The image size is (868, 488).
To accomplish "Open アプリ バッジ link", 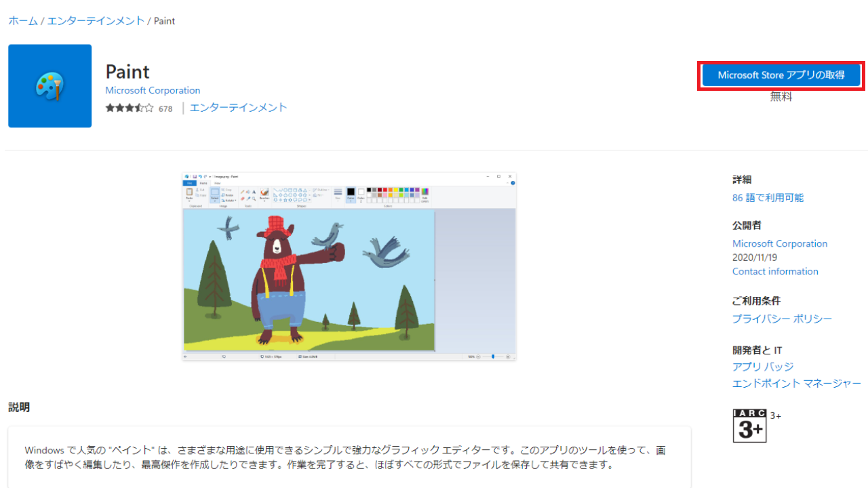I will pyautogui.click(x=763, y=367).
